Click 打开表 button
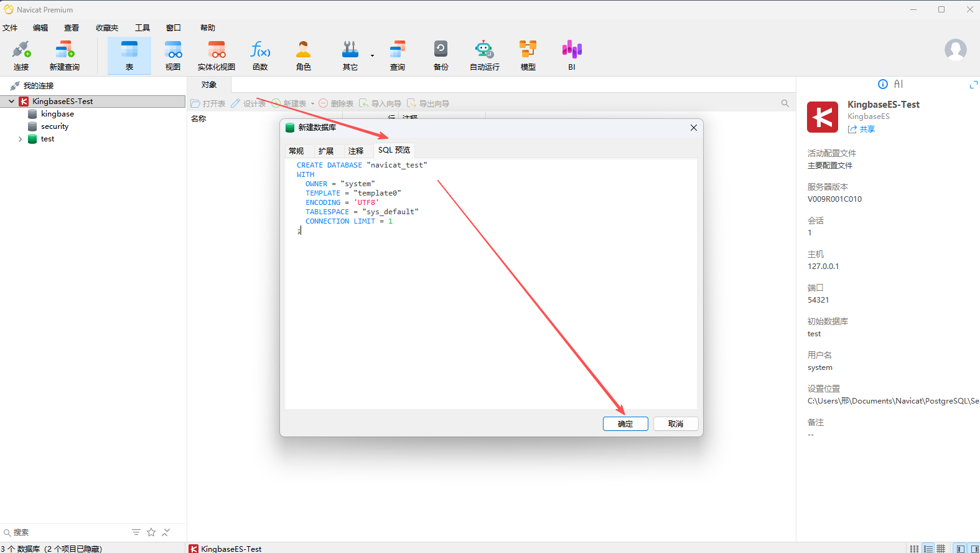Screen dimensions: 980x553 [208, 103]
